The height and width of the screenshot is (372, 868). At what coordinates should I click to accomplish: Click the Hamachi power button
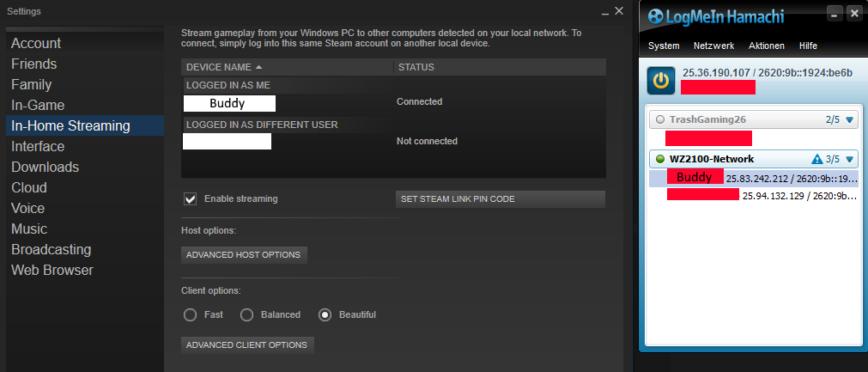pyautogui.click(x=660, y=81)
